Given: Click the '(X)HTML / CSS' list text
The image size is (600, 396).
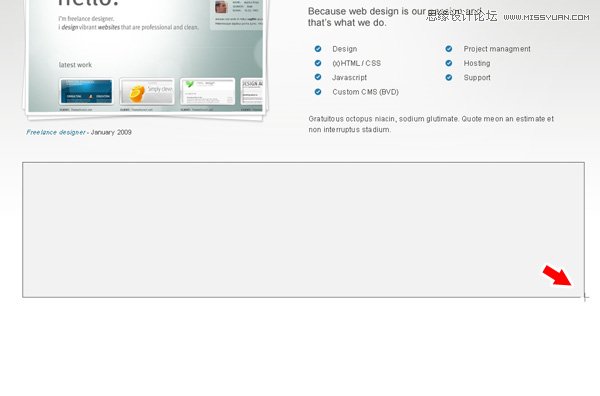Looking at the screenshot, I should (x=356, y=63).
